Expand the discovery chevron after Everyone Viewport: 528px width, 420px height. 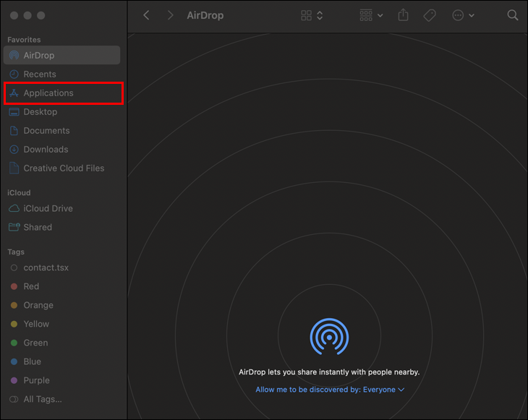(401, 390)
